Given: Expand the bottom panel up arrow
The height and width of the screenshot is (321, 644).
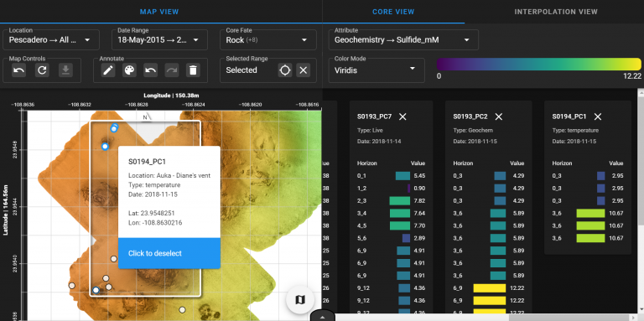Looking at the screenshot, I should [322, 317].
